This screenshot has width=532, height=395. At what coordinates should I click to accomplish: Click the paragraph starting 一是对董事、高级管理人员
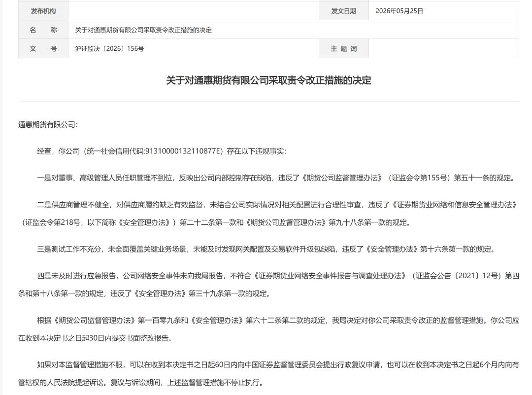point(276,178)
